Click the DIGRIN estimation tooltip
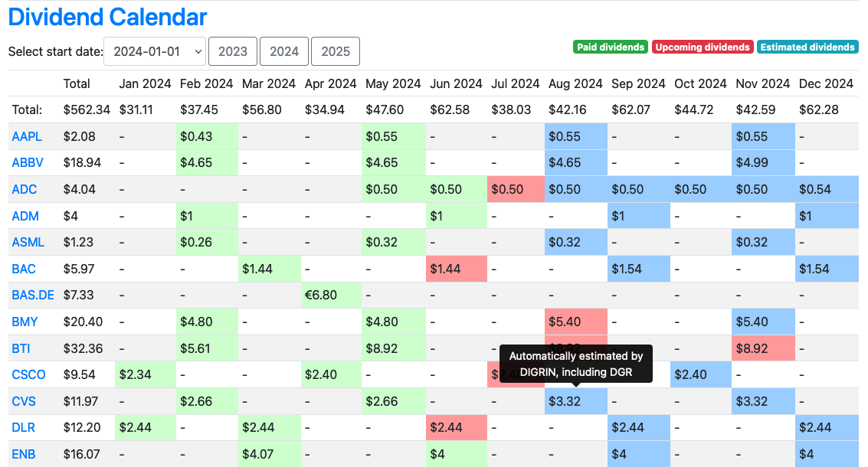Screen dimensions: 868x467 pyautogui.click(x=576, y=364)
